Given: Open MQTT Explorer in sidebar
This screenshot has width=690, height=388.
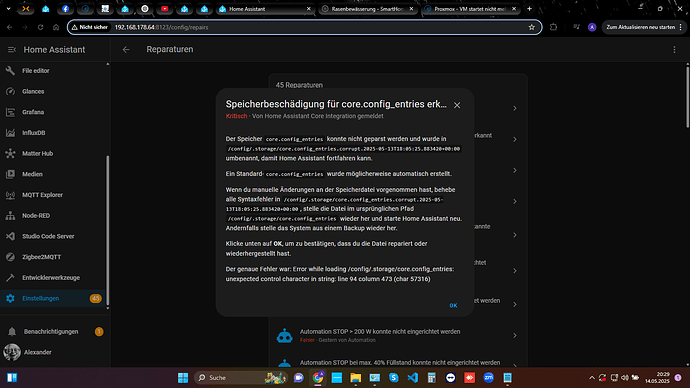Looking at the screenshot, I should pos(53,195).
